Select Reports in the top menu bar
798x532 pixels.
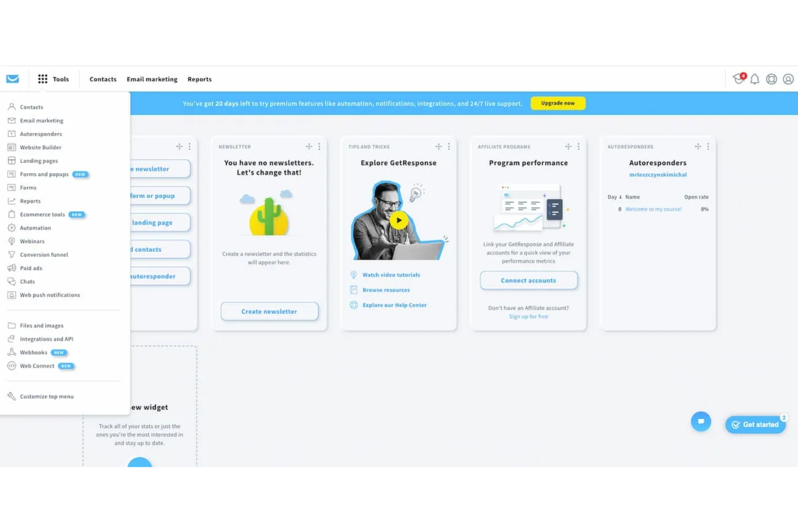click(x=200, y=79)
